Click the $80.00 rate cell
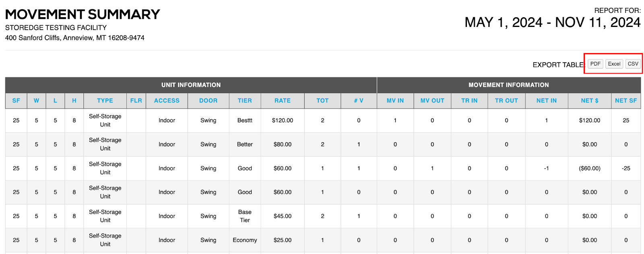 pos(283,144)
